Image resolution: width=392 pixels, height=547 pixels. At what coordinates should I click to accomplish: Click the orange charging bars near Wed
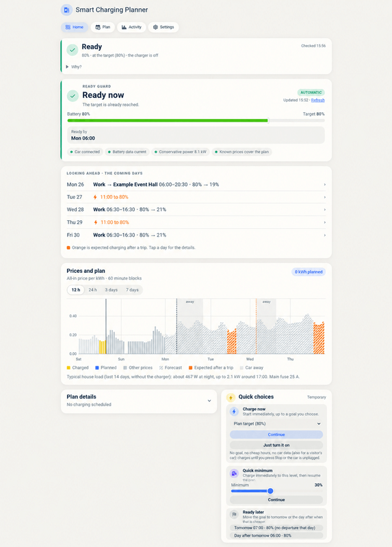click(232, 341)
